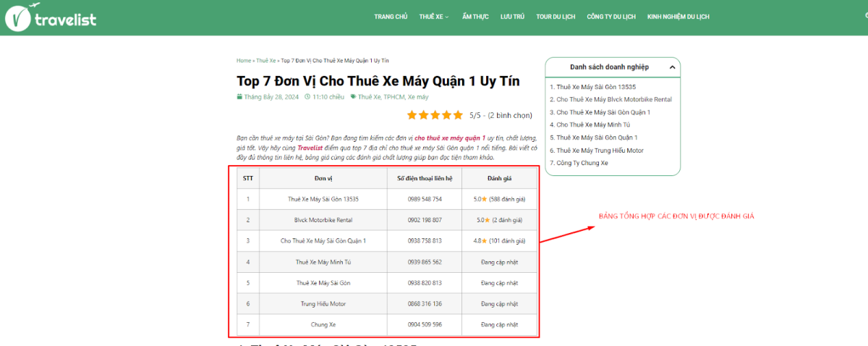Open the Ẩm Thực menu item

[x=475, y=17]
